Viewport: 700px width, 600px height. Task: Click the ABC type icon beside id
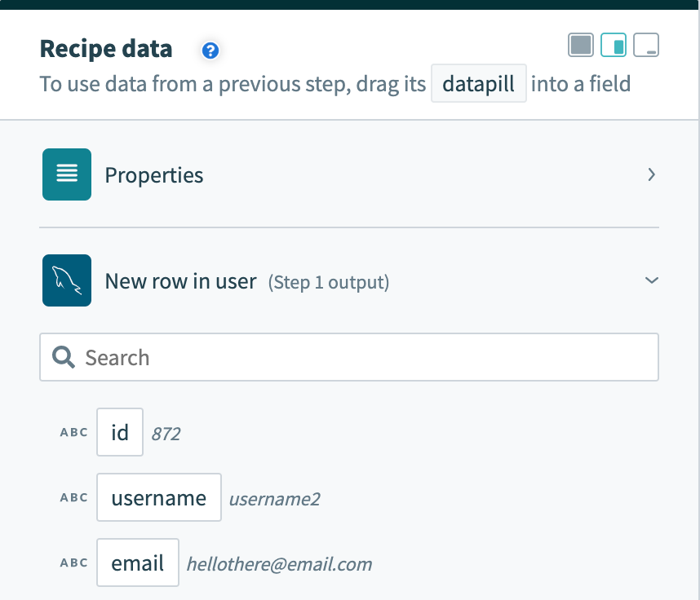tap(74, 432)
